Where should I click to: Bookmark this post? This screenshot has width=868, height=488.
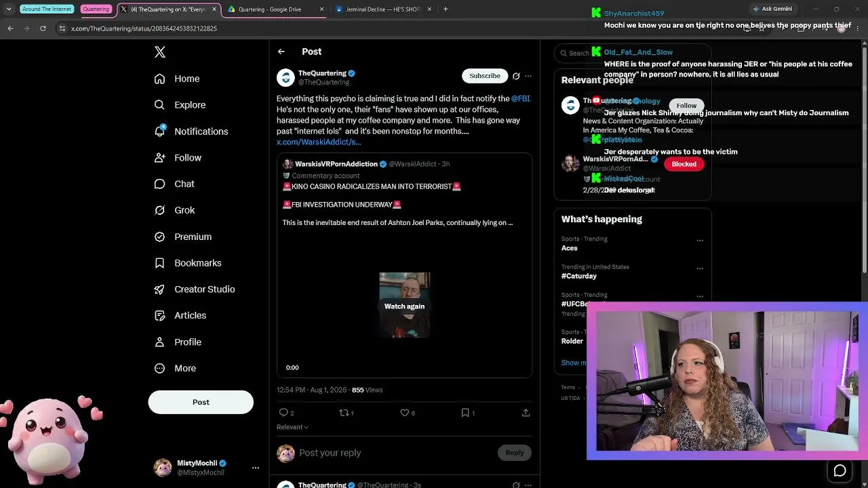tap(468, 413)
